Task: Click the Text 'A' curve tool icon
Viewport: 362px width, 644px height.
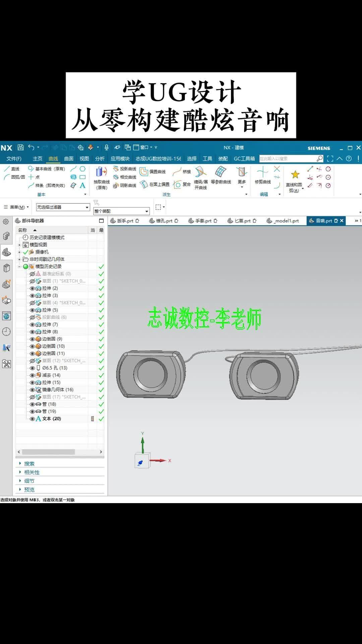Action: click(82, 185)
